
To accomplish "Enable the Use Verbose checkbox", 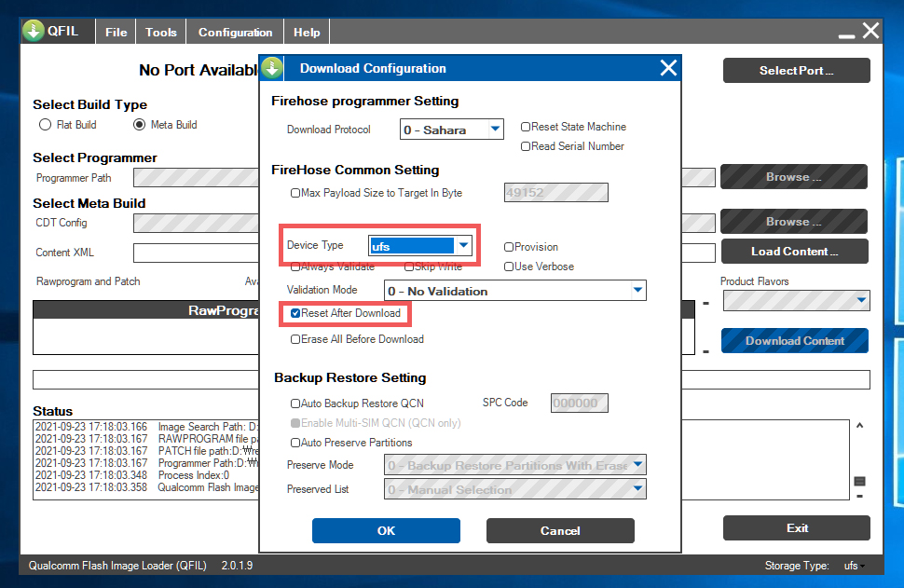I will 509,267.
